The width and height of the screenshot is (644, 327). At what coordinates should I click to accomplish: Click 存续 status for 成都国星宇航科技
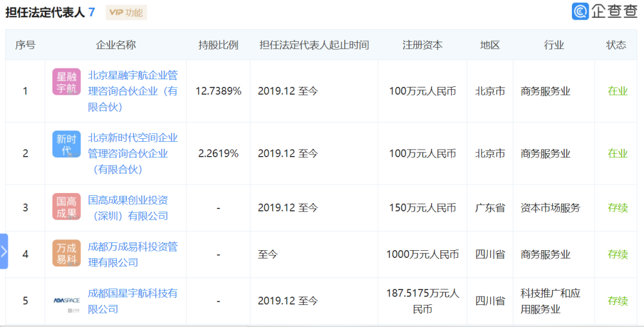(x=618, y=301)
